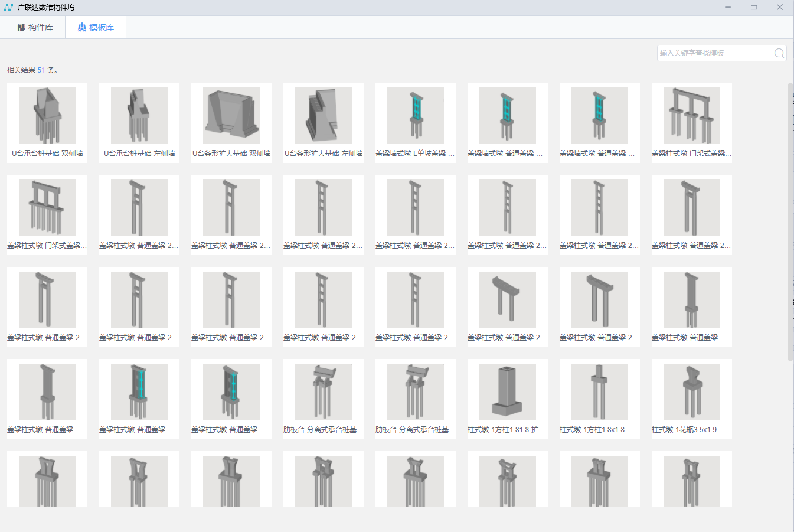Click the 模板库 tab icon
794x532 pixels.
(82, 27)
